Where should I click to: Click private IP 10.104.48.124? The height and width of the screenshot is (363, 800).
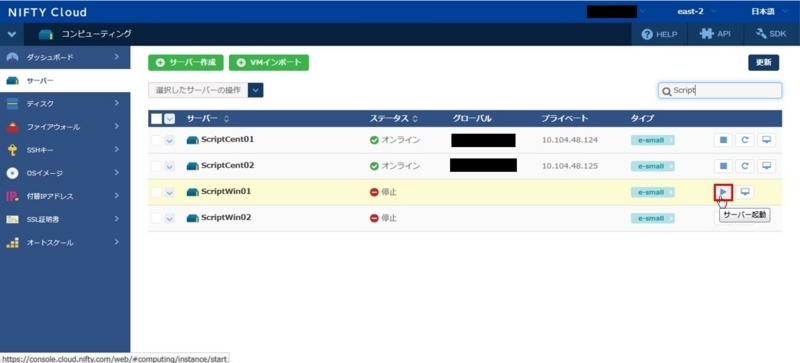point(569,140)
